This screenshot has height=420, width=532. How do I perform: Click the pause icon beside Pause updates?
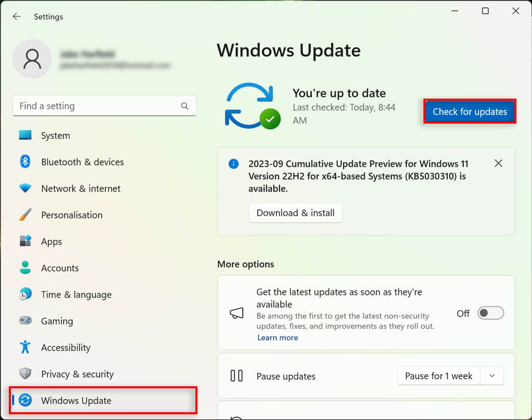(236, 376)
